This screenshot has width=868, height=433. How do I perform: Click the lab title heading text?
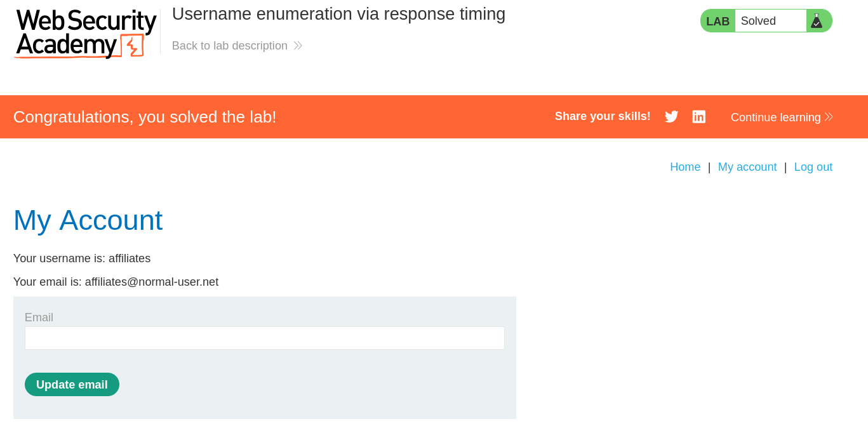point(338,14)
